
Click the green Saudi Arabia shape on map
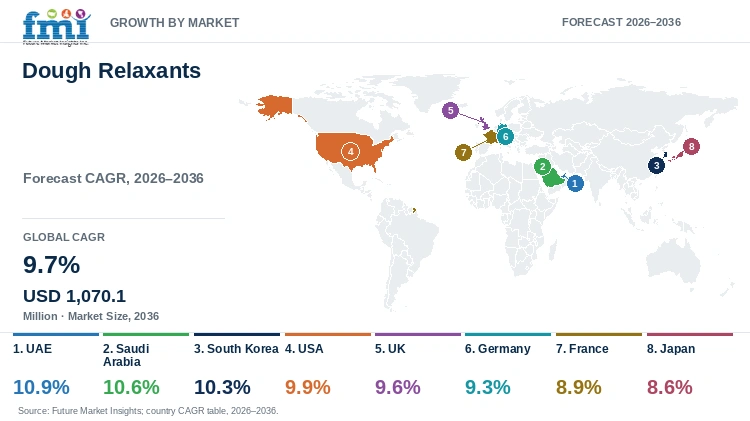click(552, 178)
